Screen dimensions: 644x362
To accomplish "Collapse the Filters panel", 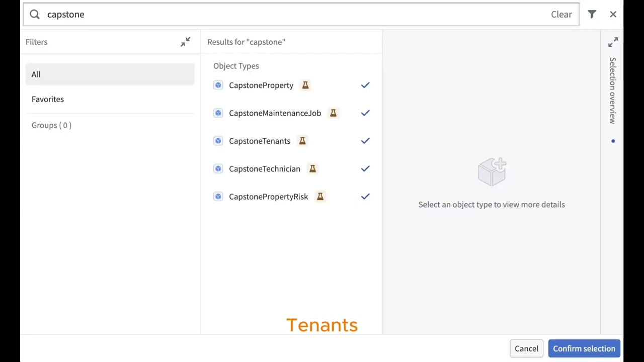I will 185,42.
